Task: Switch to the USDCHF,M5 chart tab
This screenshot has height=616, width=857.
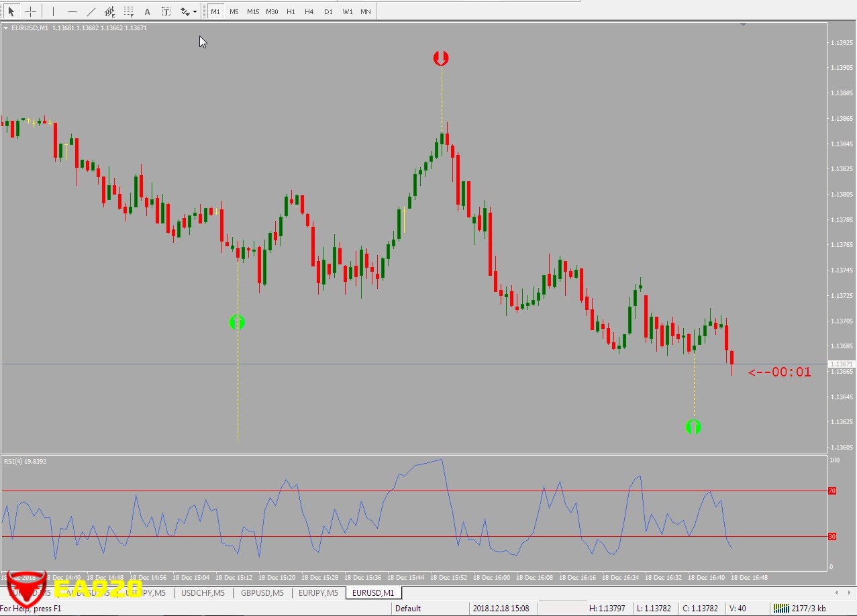Action: [x=203, y=593]
